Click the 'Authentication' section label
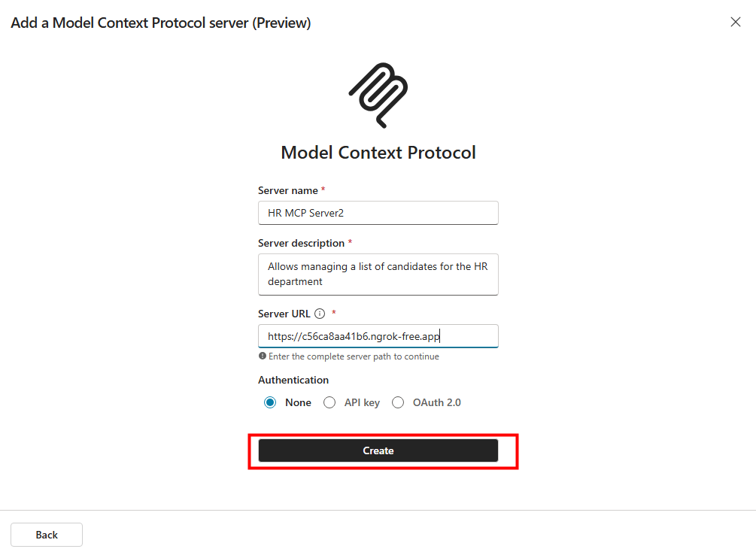 [x=293, y=381]
